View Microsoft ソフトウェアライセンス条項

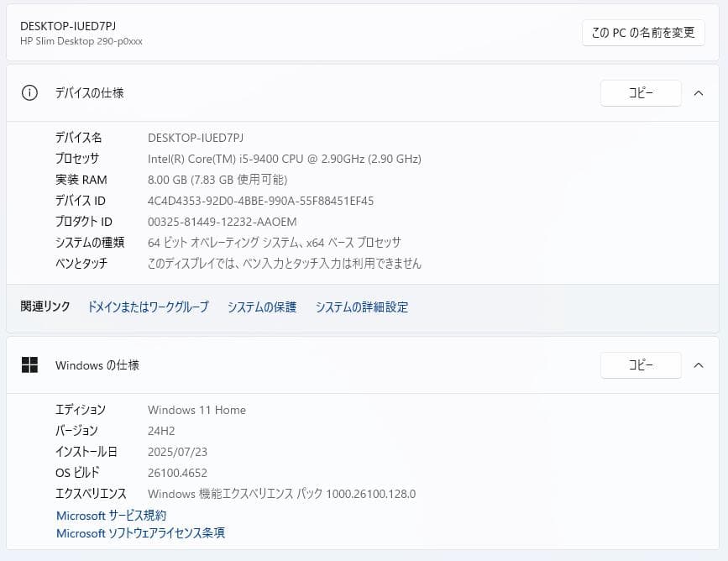pos(139,532)
